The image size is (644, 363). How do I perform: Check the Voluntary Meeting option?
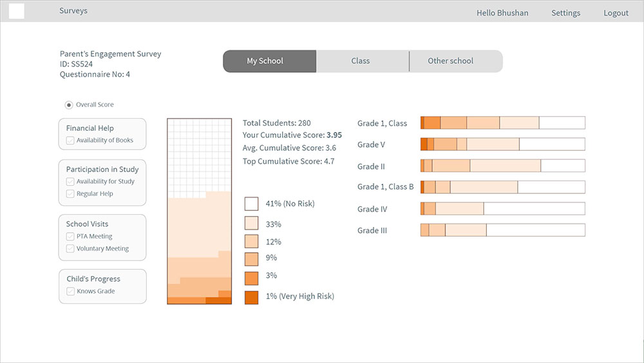coord(70,249)
